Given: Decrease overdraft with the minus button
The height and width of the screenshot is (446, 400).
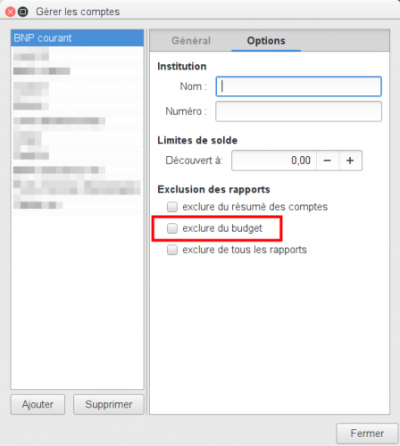Looking at the screenshot, I should coord(327,161).
